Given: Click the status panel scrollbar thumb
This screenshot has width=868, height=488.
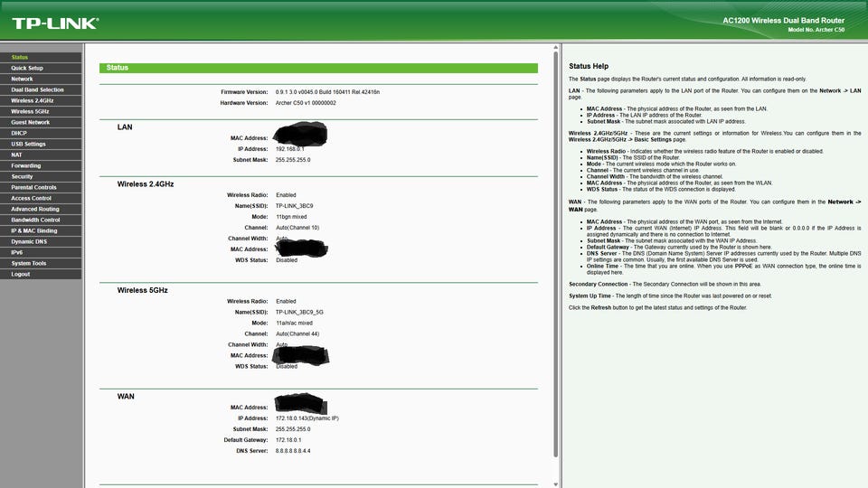Looking at the screenshot, I should (x=556, y=255).
